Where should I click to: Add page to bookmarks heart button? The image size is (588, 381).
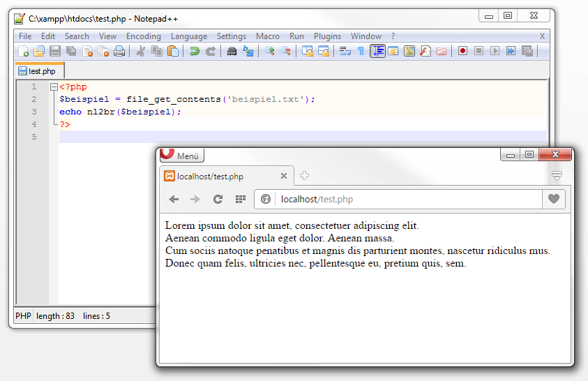554,199
